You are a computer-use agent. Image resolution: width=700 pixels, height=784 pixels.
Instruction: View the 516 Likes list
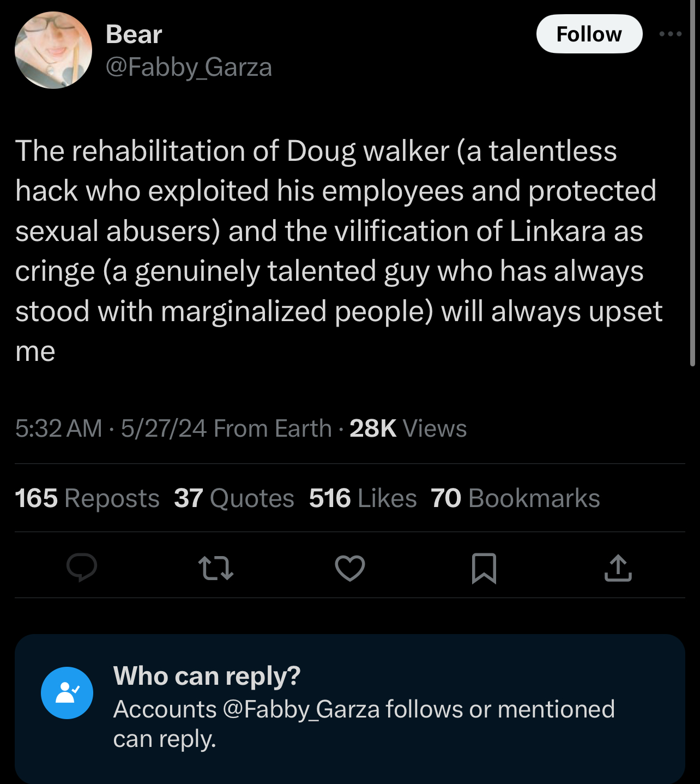[x=363, y=498]
